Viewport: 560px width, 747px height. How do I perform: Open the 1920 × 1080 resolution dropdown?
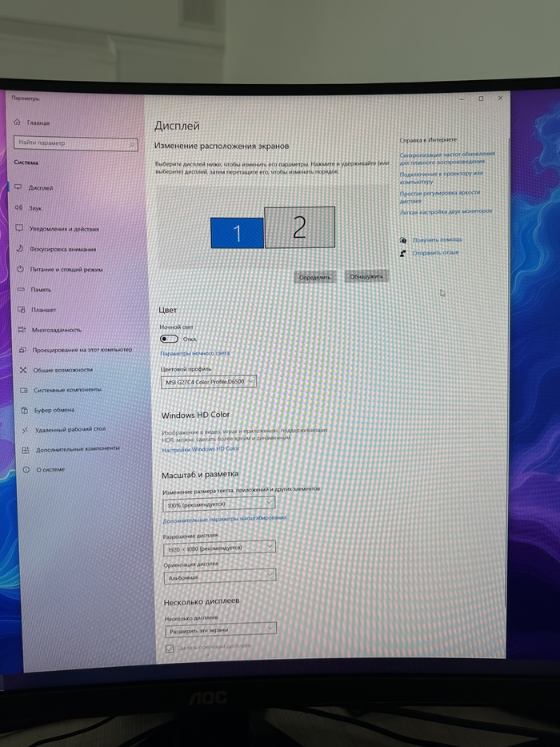tap(219, 549)
